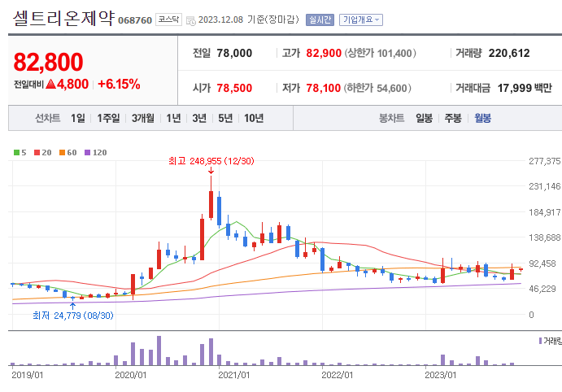Click the 고가 value 82,900

[x=324, y=54]
